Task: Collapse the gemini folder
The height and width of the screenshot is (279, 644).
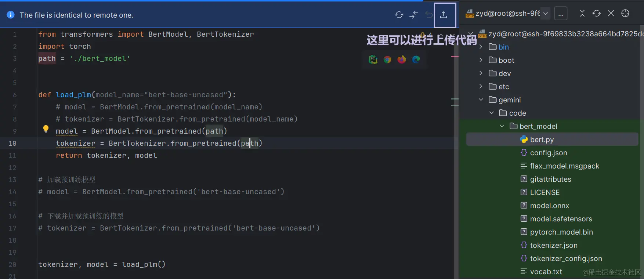Action: (481, 100)
